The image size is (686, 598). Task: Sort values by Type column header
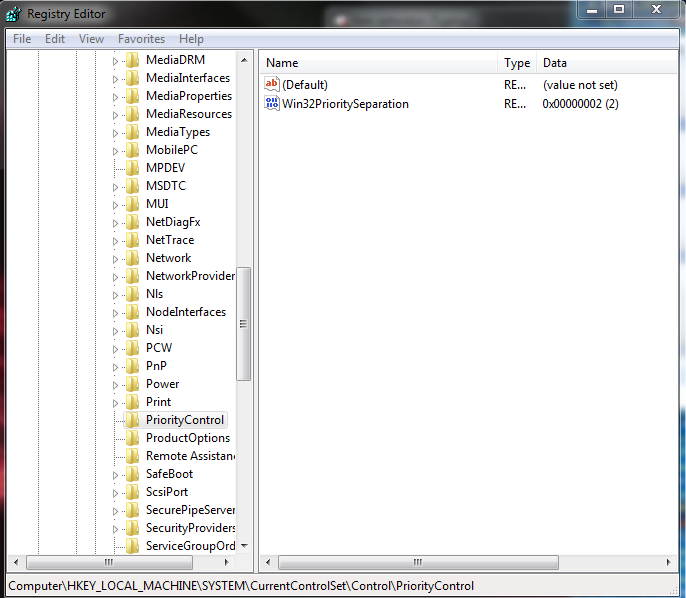(x=517, y=63)
